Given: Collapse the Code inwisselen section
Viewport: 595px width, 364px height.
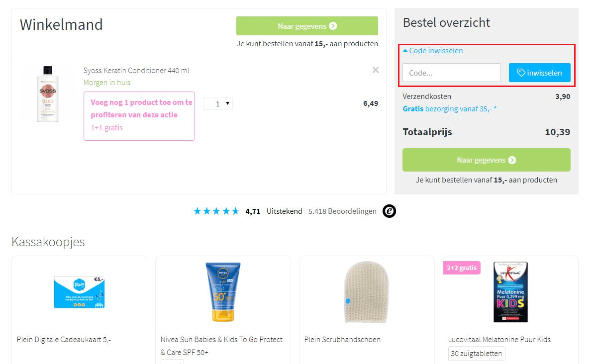Looking at the screenshot, I should click(x=434, y=50).
